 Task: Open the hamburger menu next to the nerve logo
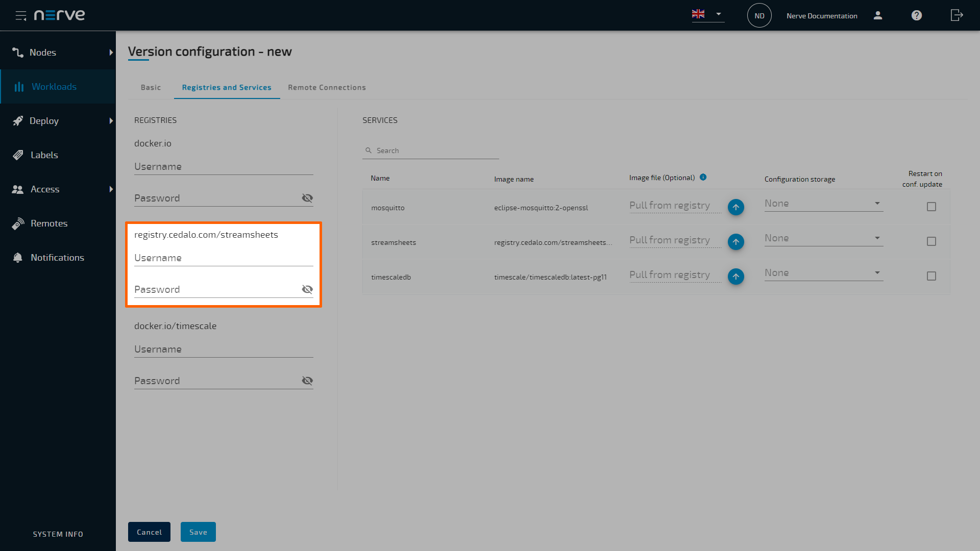21,15
